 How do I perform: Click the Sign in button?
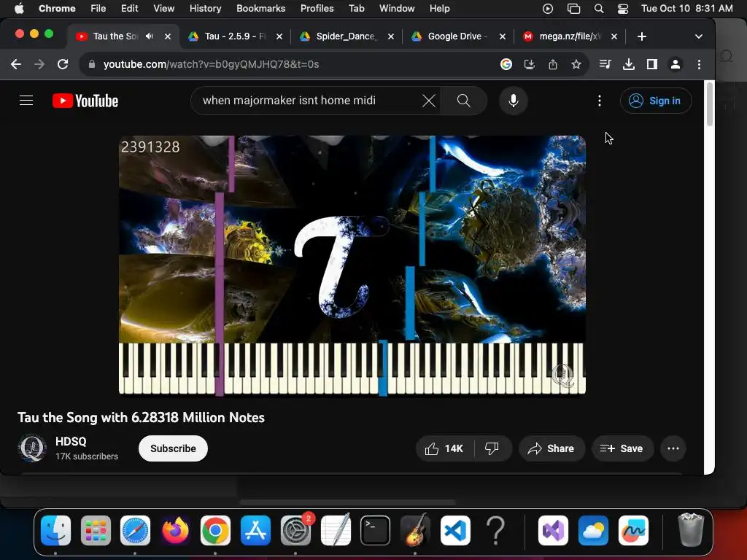(x=656, y=101)
